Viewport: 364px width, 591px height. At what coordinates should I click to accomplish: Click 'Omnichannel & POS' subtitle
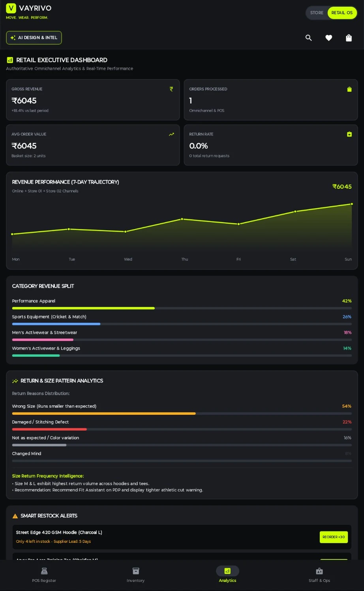click(x=206, y=111)
